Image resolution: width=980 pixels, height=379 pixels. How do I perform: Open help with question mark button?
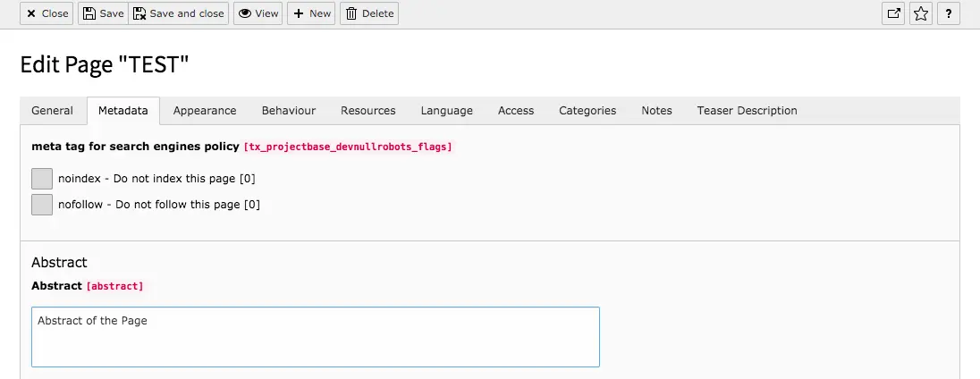pyautogui.click(x=948, y=13)
